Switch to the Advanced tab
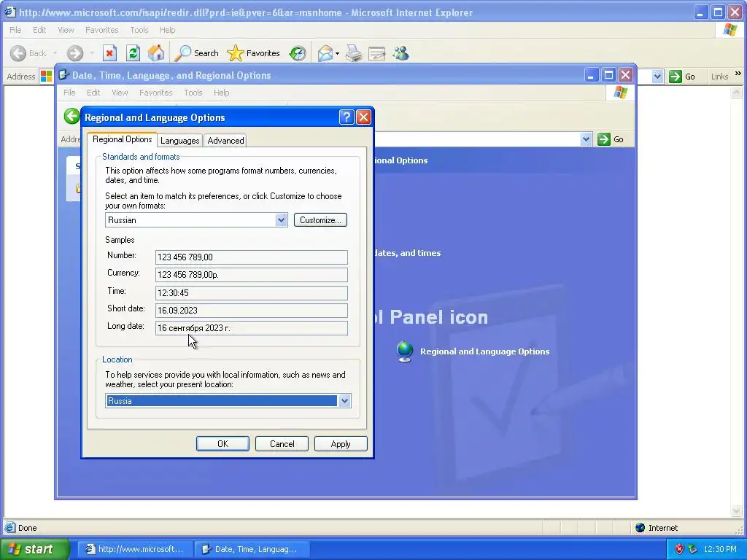This screenshot has width=747, height=560. 225,141
